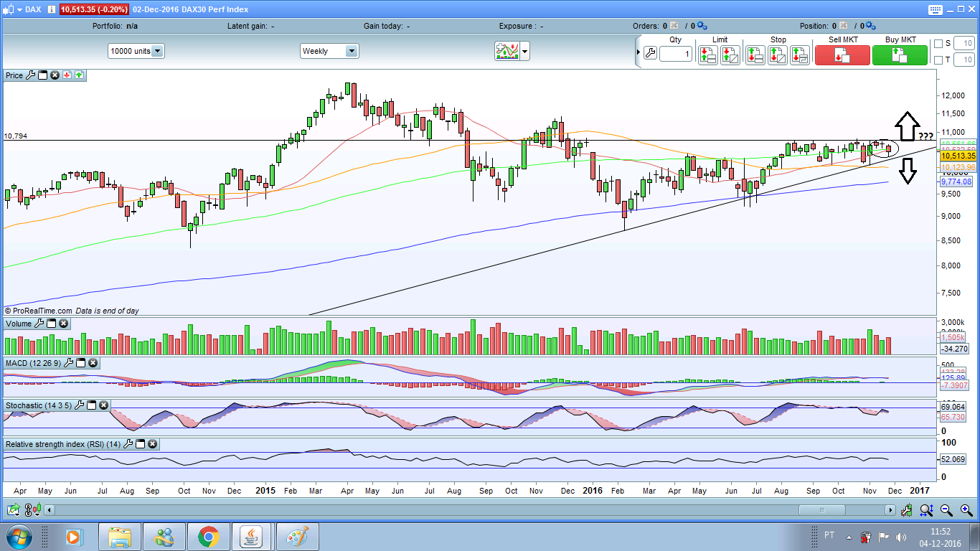The image size is (980, 551).
Task: Click the S value input field
Action: (964, 44)
